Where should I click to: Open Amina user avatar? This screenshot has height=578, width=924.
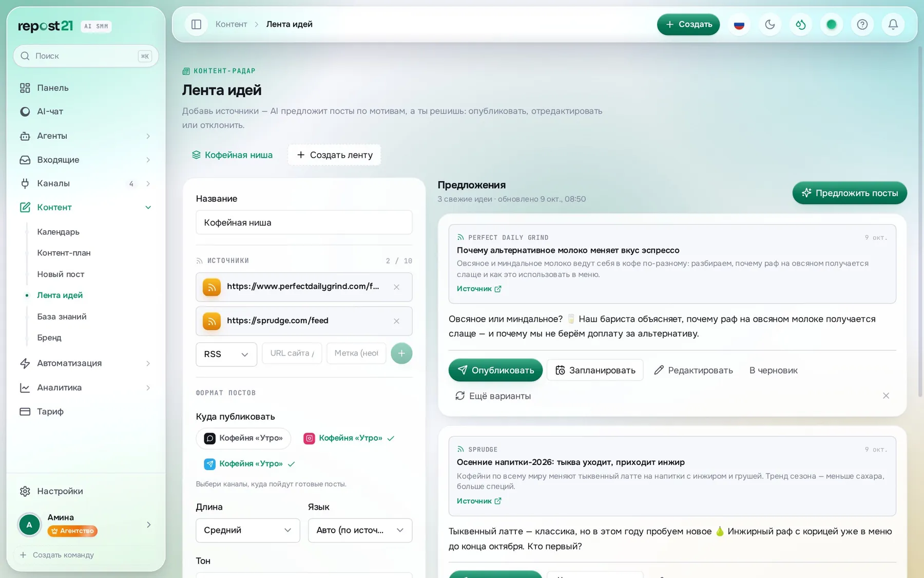coord(29,525)
